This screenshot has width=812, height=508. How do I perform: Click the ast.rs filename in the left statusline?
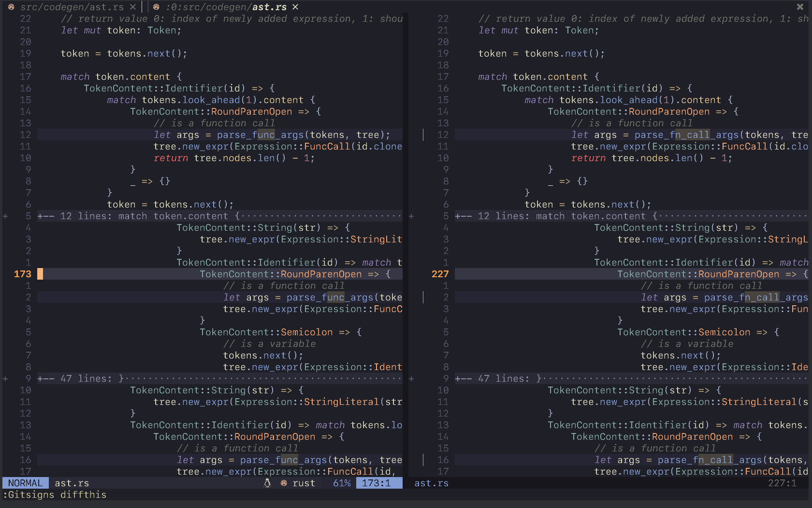click(72, 483)
